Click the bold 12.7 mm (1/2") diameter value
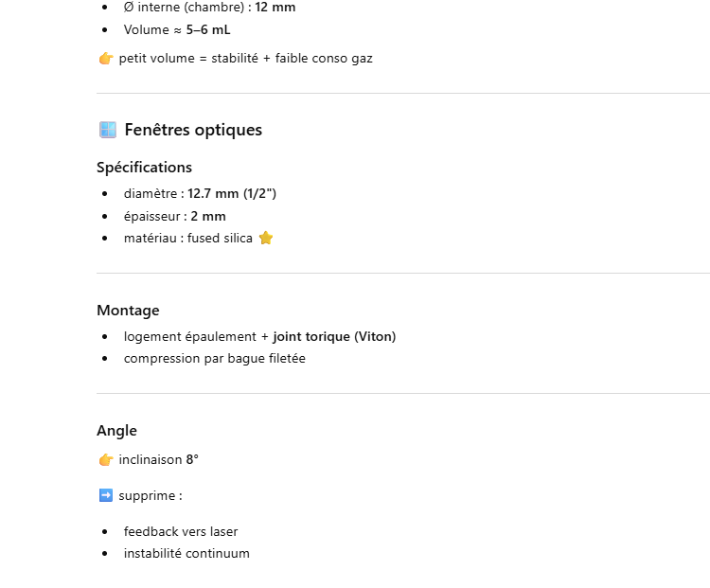This screenshot has height=588, width=710. (x=232, y=193)
